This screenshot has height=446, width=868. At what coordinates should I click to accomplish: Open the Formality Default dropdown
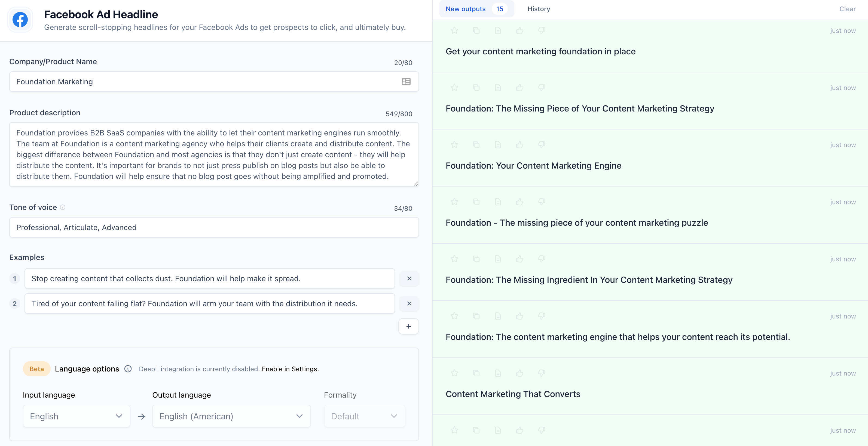click(x=364, y=416)
